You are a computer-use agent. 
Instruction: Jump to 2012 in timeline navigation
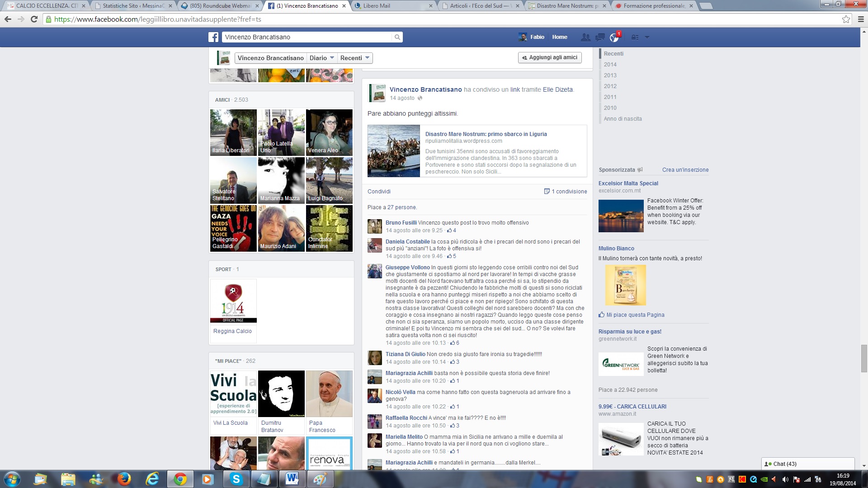[x=610, y=86]
